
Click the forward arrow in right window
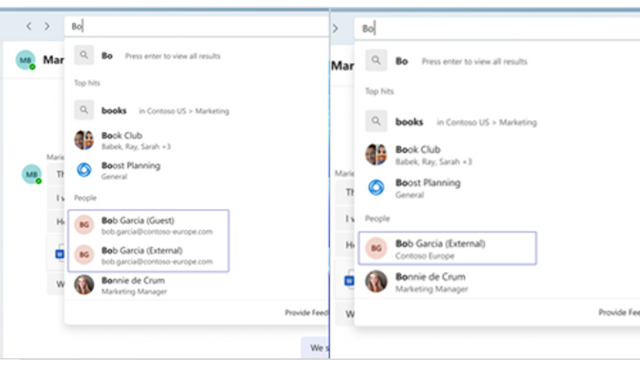[335, 29]
